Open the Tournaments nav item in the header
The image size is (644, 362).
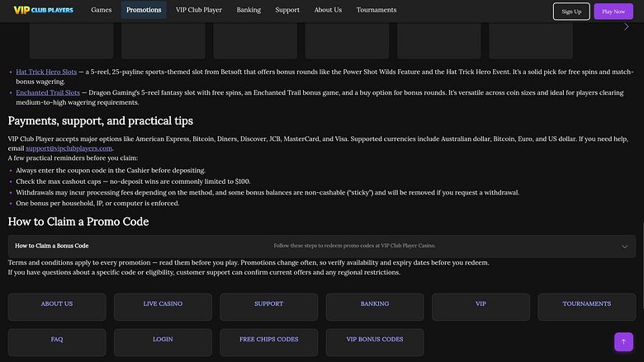[376, 10]
